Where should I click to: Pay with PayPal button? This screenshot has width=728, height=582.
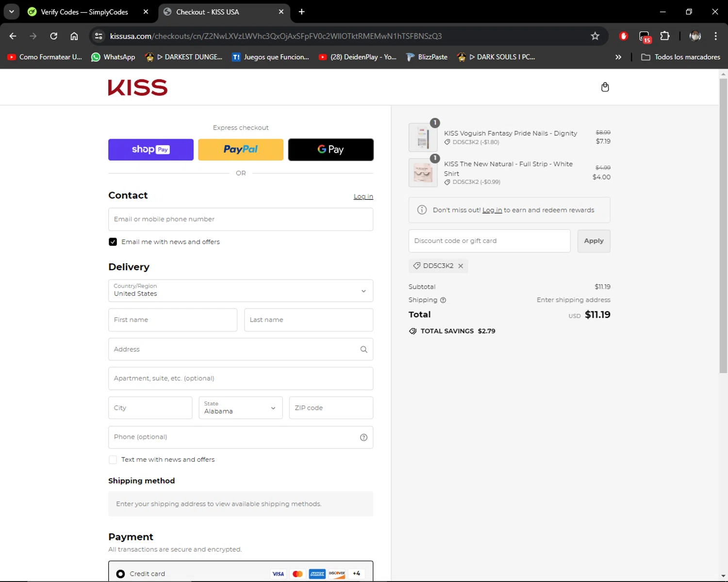[241, 149]
